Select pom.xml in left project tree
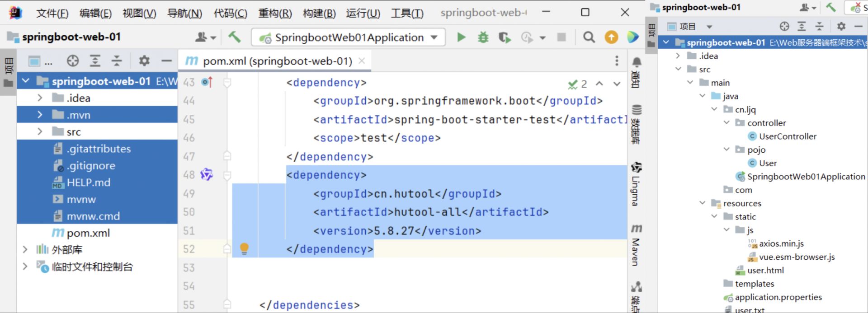 88,233
